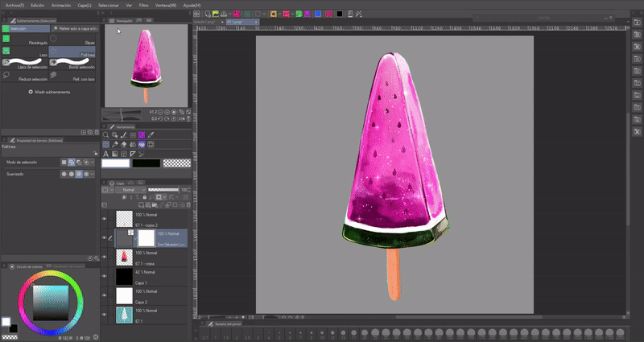Viewport: 644px width, 342px height.
Task: Click the white main color swatch
Action: coord(115,163)
